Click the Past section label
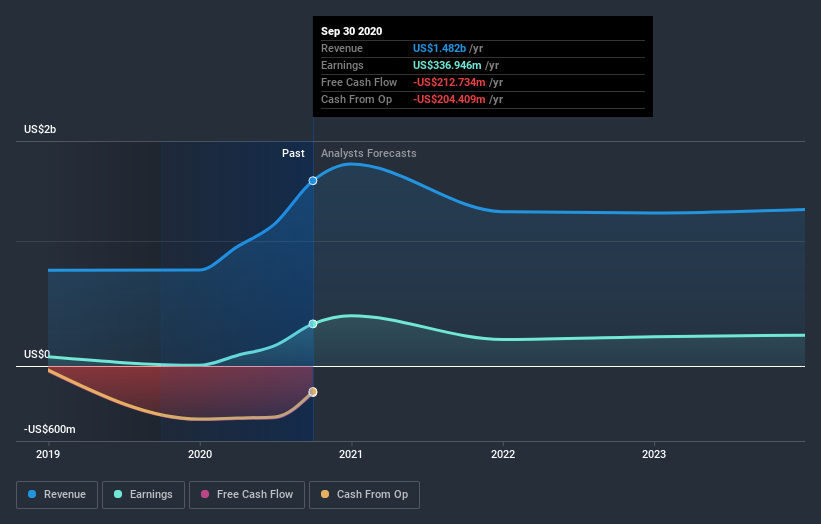 (x=293, y=153)
